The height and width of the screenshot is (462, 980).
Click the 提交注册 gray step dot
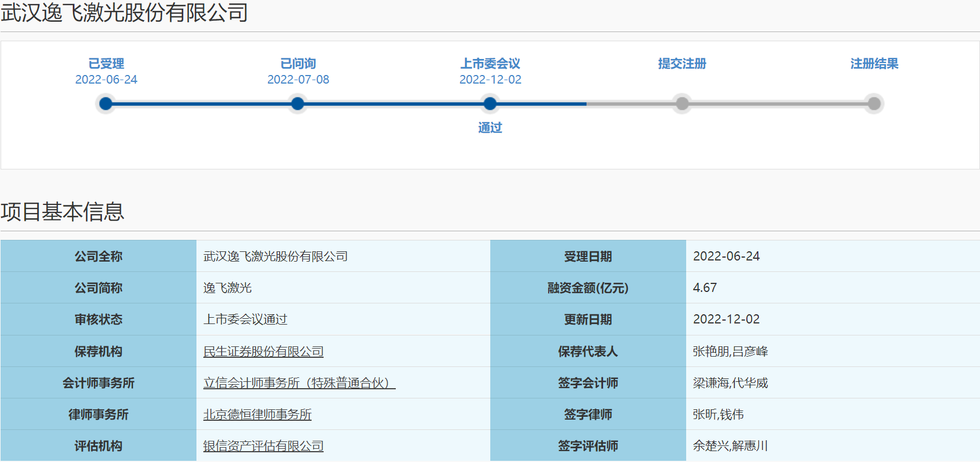click(x=682, y=104)
